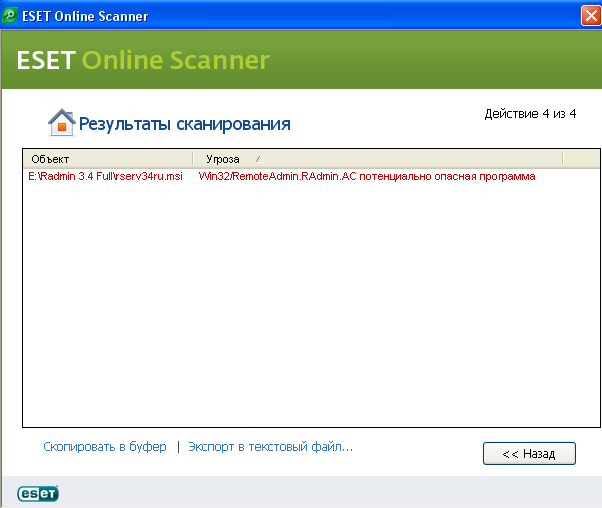Click the Скопировать в буфер link
The height and width of the screenshot is (508, 602).
pos(104,447)
